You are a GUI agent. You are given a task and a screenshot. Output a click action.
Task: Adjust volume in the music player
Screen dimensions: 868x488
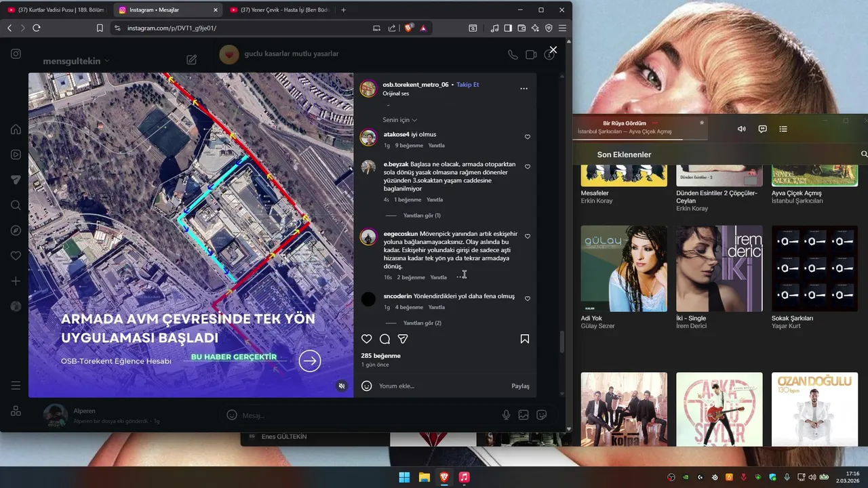741,129
